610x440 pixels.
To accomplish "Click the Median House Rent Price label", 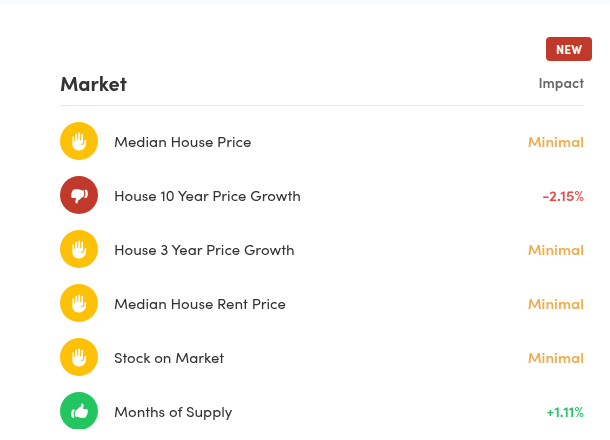I will [200, 304].
